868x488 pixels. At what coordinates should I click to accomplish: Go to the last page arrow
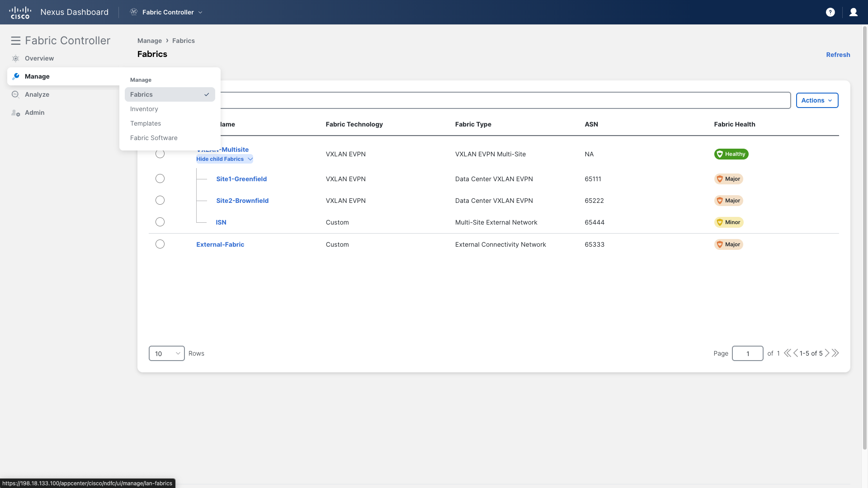tap(835, 353)
